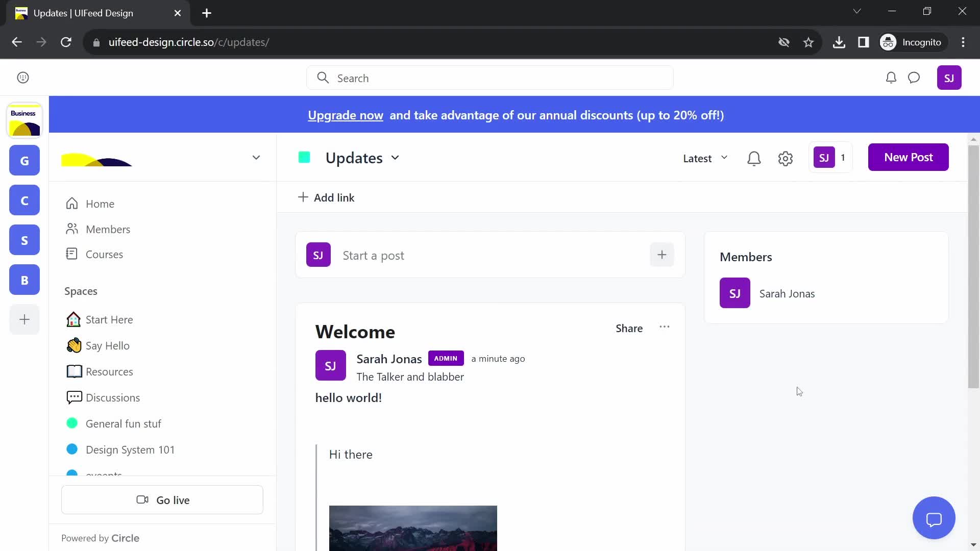Click the settings gear icon in Updates header
Screen dimensions: 980x551
click(x=786, y=158)
